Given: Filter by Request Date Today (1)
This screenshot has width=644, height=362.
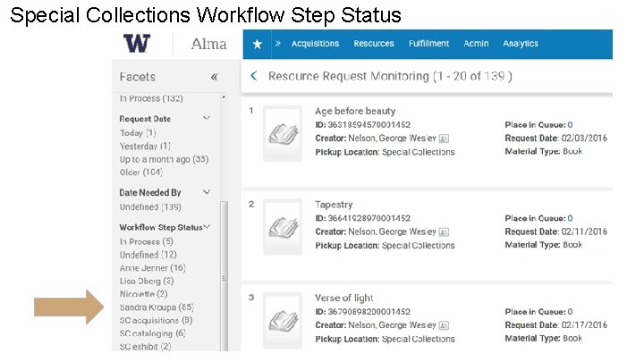Looking at the screenshot, I should pos(138,133).
